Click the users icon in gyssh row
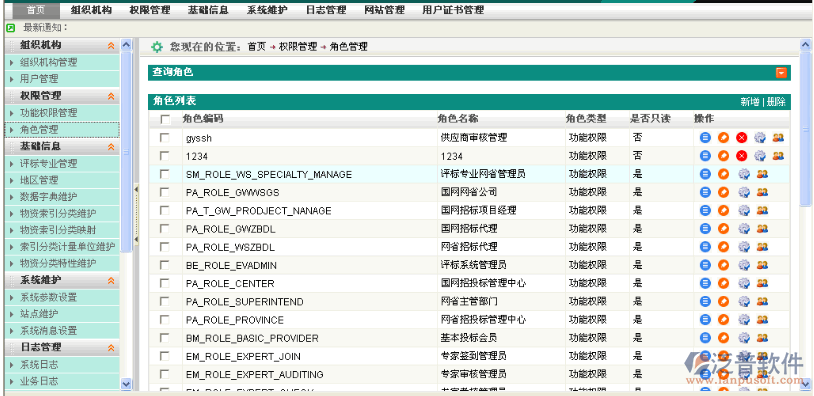The height and width of the screenshot is (396, 814). coord(778,138)
